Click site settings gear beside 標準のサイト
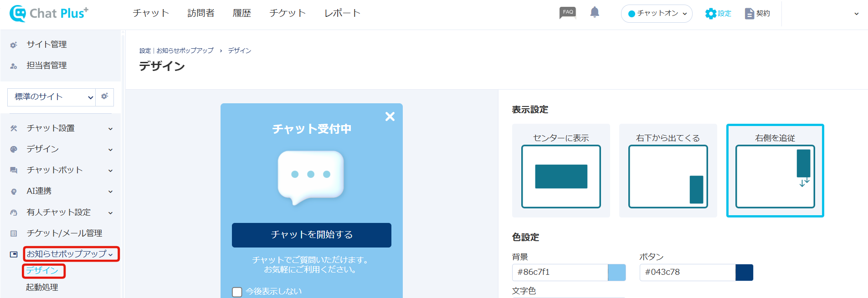The image size is (868, 298). coord(104,96)
